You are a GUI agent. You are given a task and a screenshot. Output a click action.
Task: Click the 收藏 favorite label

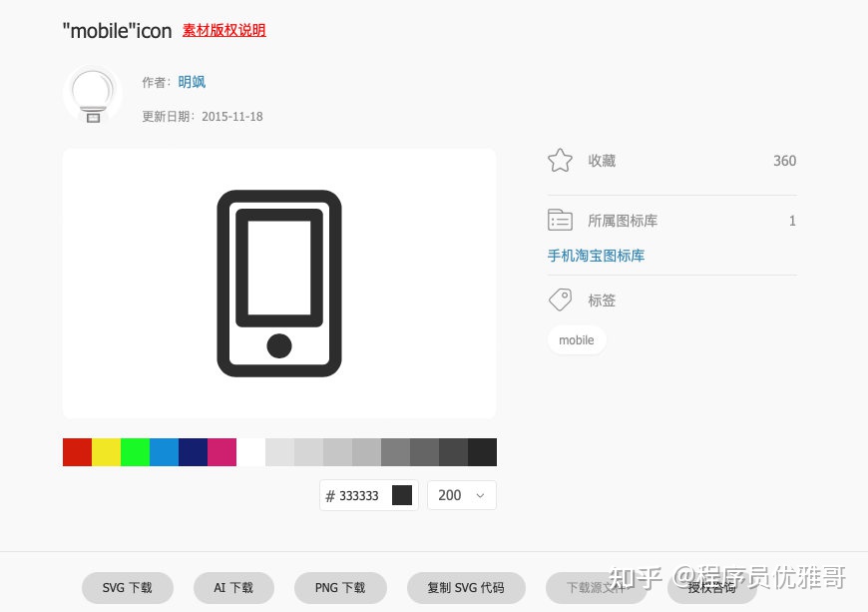602,161
